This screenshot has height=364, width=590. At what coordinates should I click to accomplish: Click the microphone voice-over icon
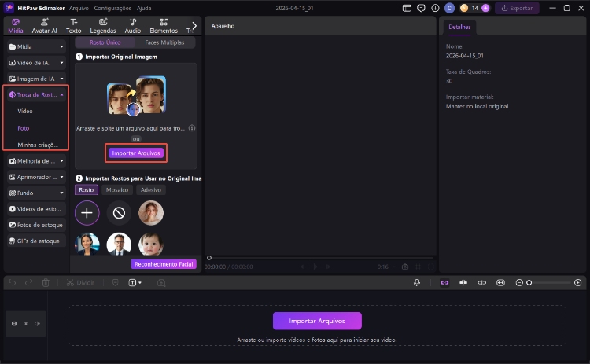417,282
